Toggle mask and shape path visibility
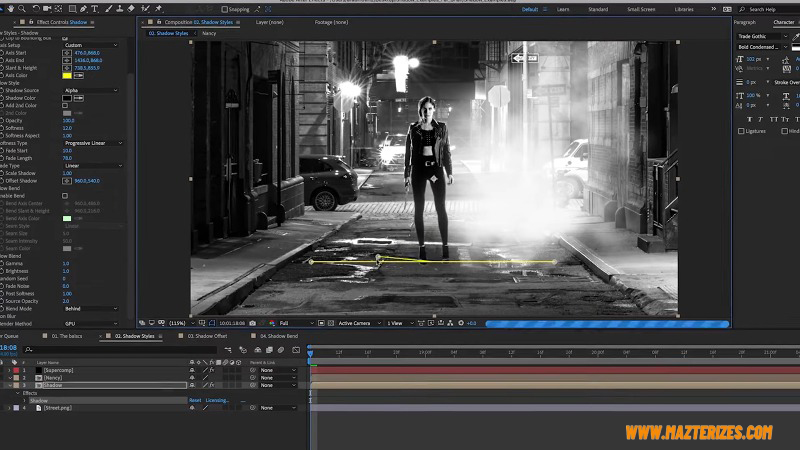Viewport: 800px width, 450px height. 212,323
